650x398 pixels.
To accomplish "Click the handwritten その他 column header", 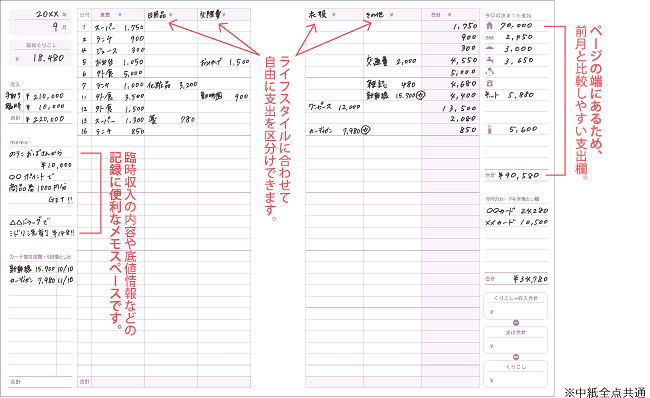I will [x=375, y=15].
